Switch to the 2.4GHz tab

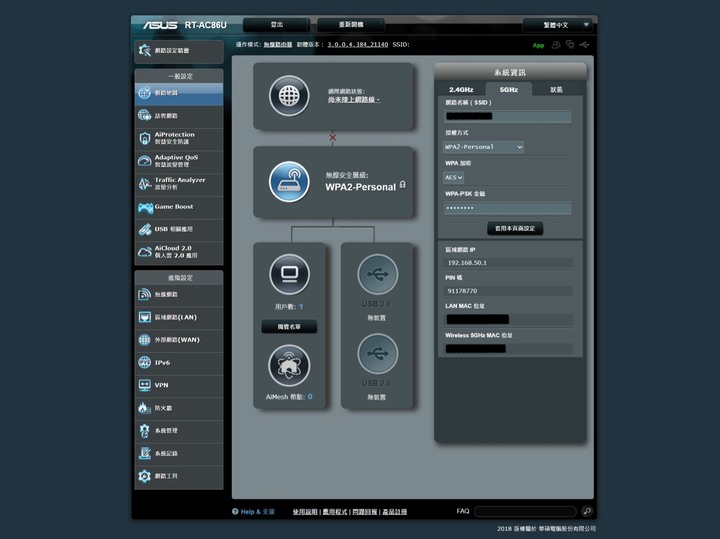point(461,90)
